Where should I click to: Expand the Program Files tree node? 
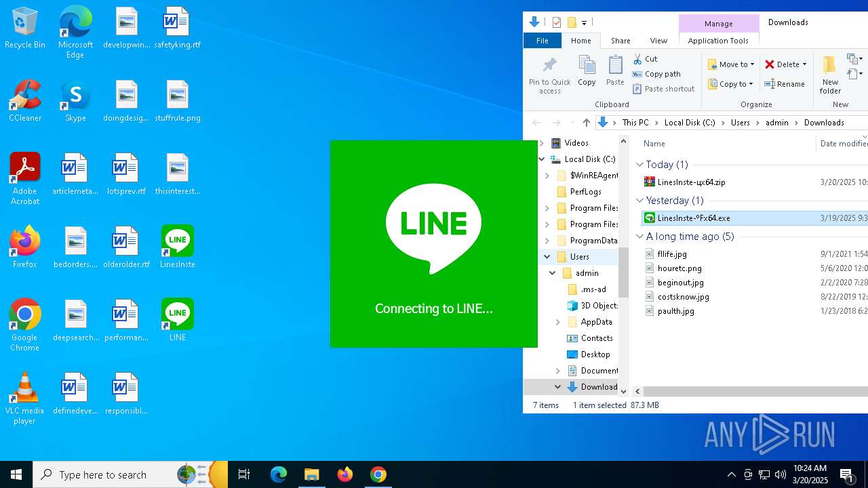(x=547, y=208)
